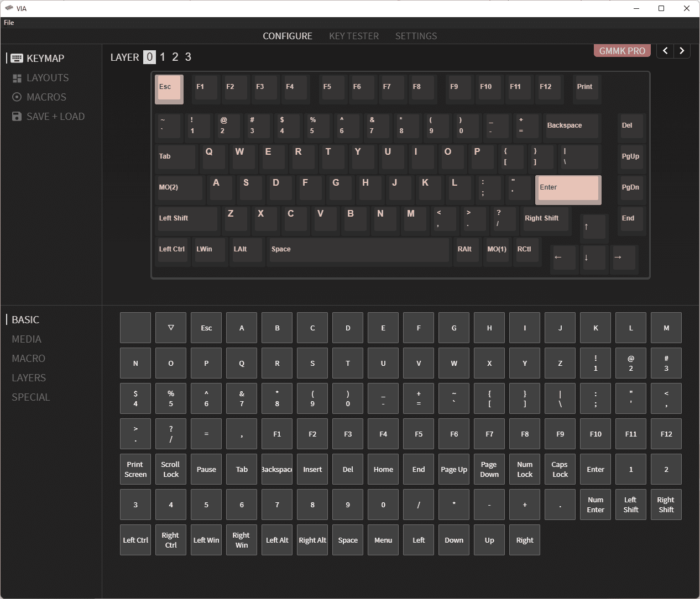This screenshot has height=599, width=700.
Task: Click the GMMK PRO keyboard label
Action: click(622, 51)
